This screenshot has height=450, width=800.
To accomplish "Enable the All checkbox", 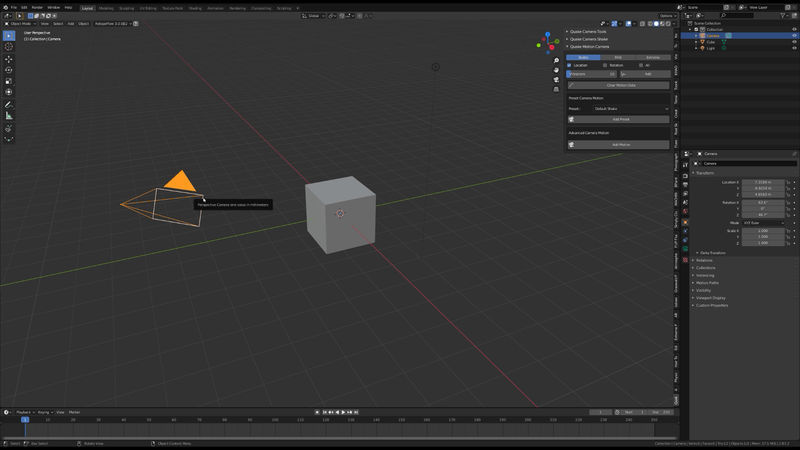I will pyautogui.click(x=641, y=65).
